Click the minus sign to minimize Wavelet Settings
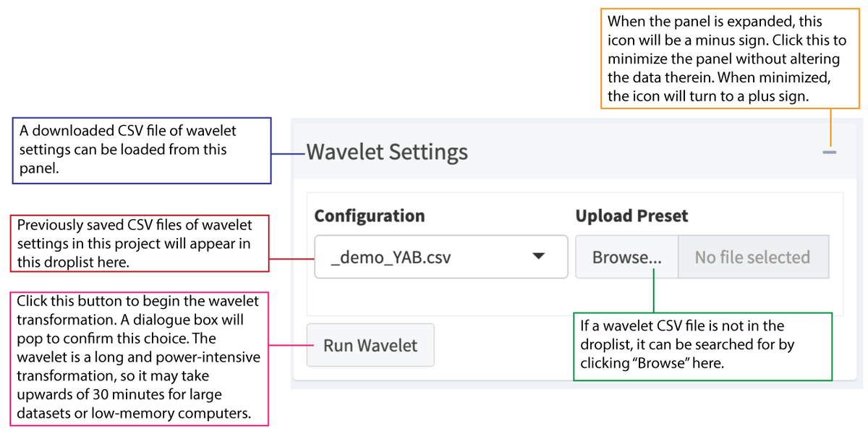 tap(829, 152)
